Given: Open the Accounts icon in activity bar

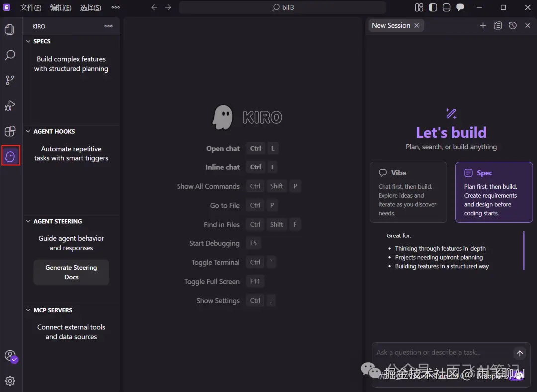Looking at the screenshot, I should pos(11,356).
